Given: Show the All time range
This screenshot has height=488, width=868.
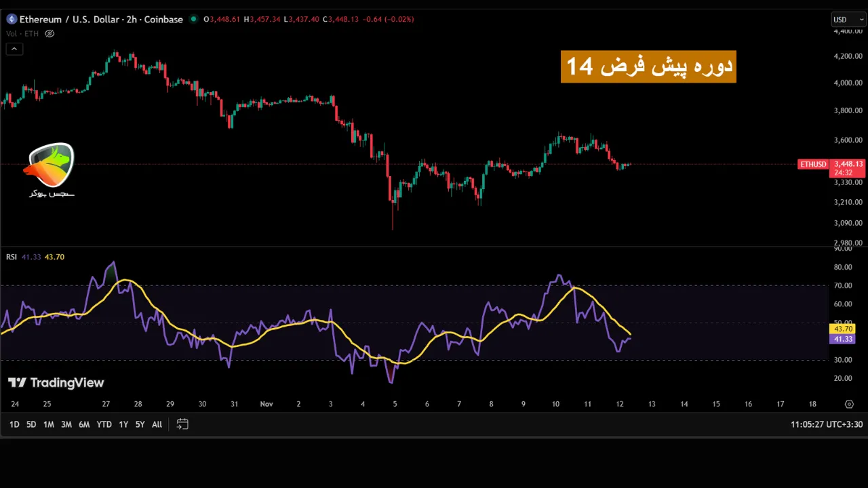Looking at the screenshot, I should point(157,424).
